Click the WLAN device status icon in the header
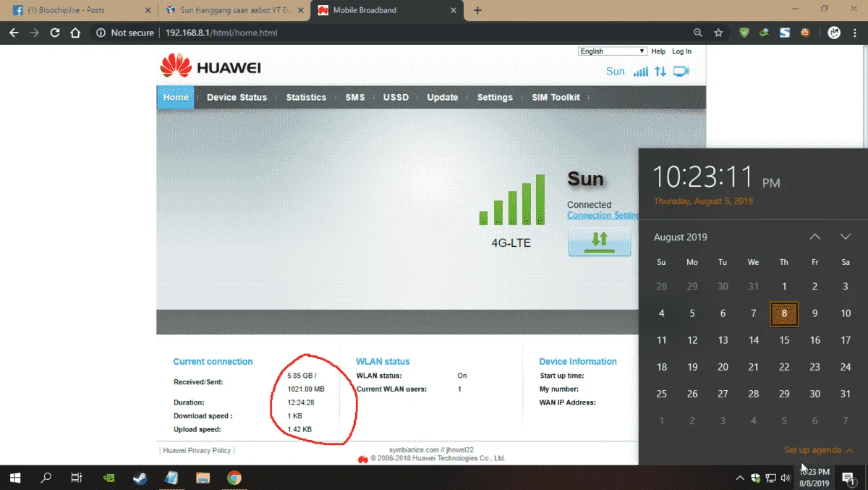This screenshot has width=868, height=490. [681, 71]
